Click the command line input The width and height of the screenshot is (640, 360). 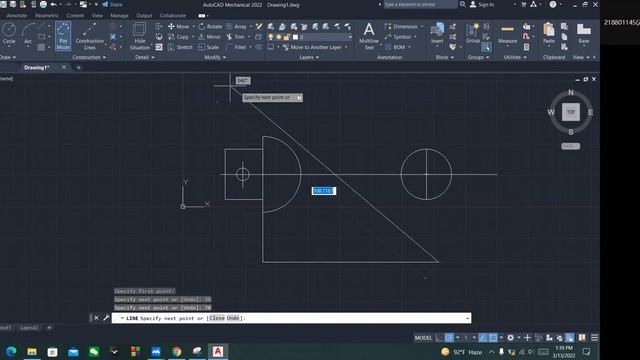(291, 318)
